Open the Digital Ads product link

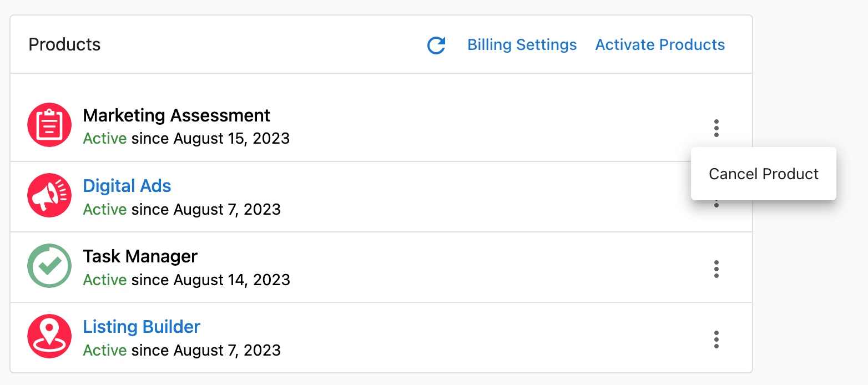(127, 186)
